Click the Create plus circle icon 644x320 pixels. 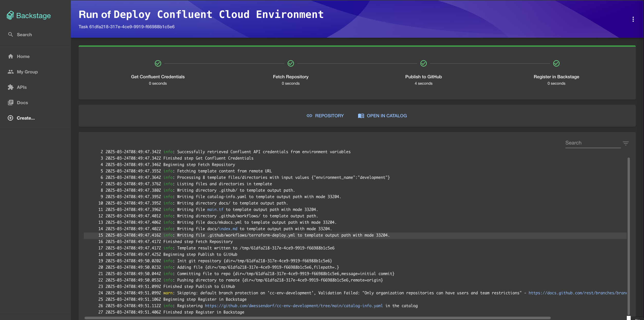pos(11,118)
